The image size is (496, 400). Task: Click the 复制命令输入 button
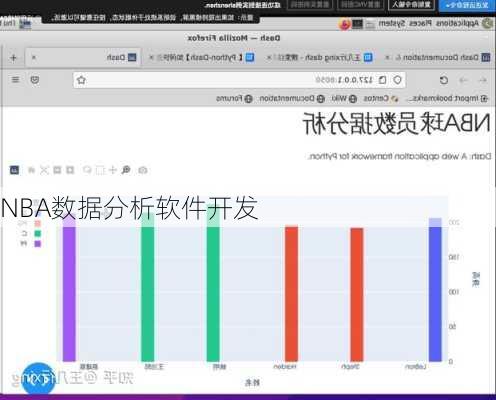411,5
